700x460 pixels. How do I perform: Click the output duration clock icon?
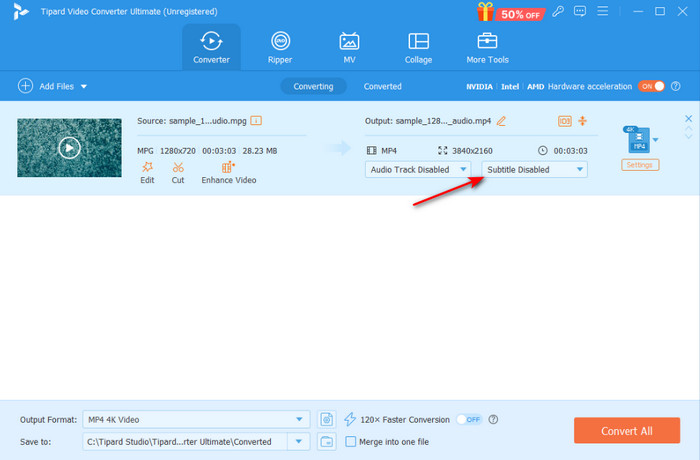pyautogui.click(x=542, y=151)
